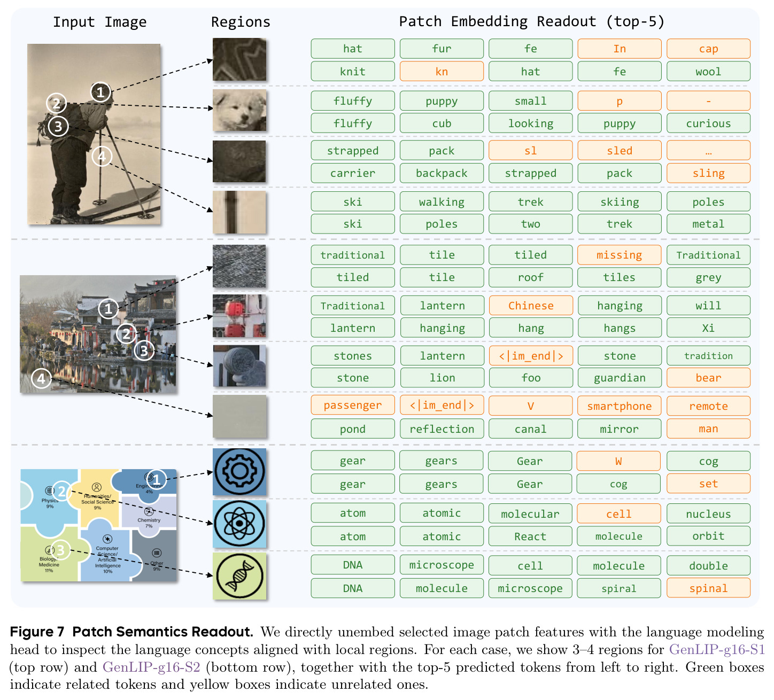
Task: Click the 'double' token box
Action: click(x=708, y=566)
